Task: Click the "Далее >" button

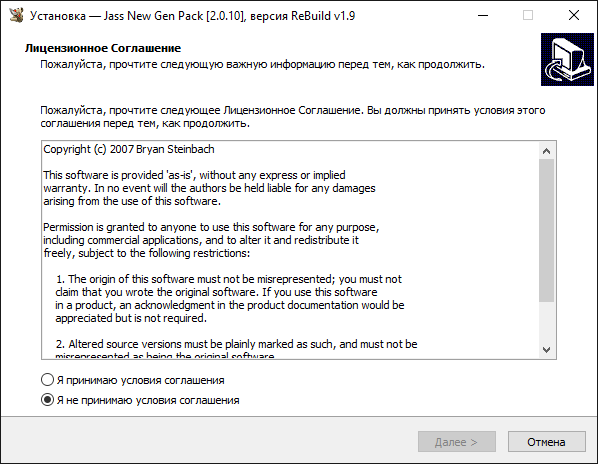Action: pos(457,442)
